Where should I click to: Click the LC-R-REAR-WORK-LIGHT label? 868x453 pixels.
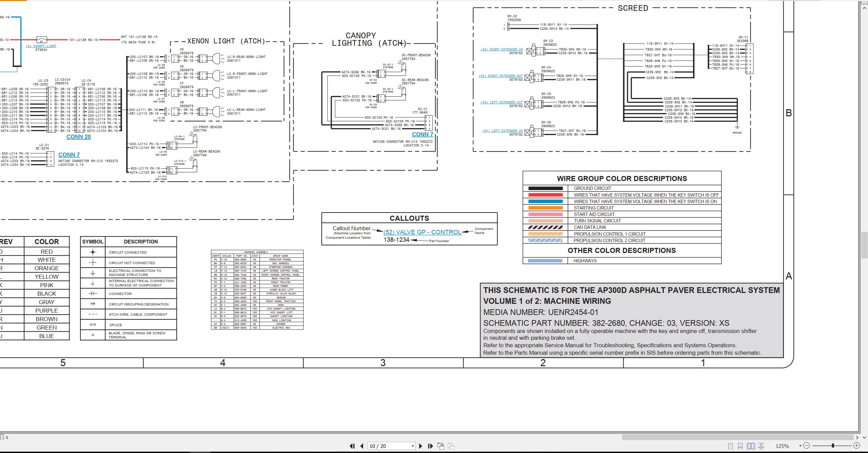(x=246, y=57)
